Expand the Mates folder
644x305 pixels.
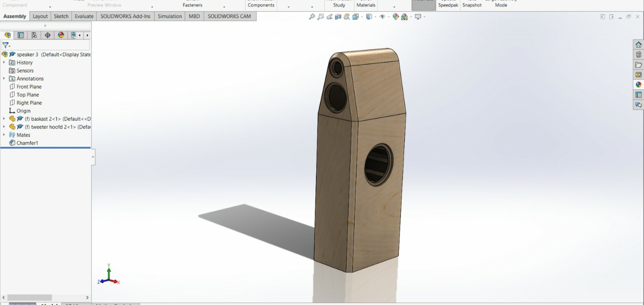[4, 134]
